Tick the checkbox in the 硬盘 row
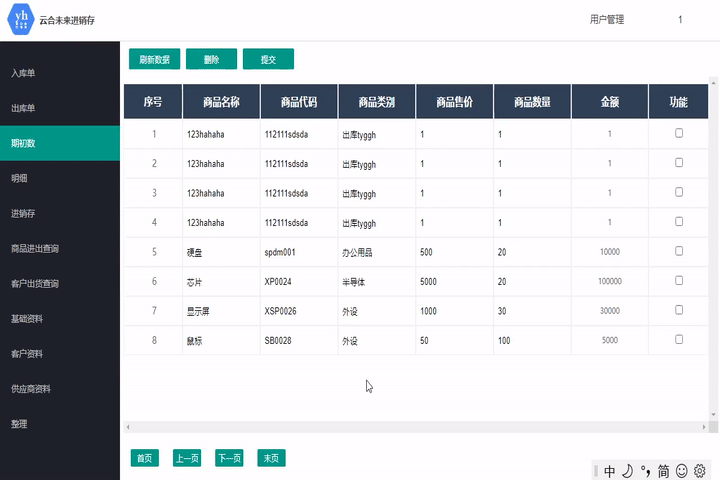720x480 pixels. coord(679,251)
